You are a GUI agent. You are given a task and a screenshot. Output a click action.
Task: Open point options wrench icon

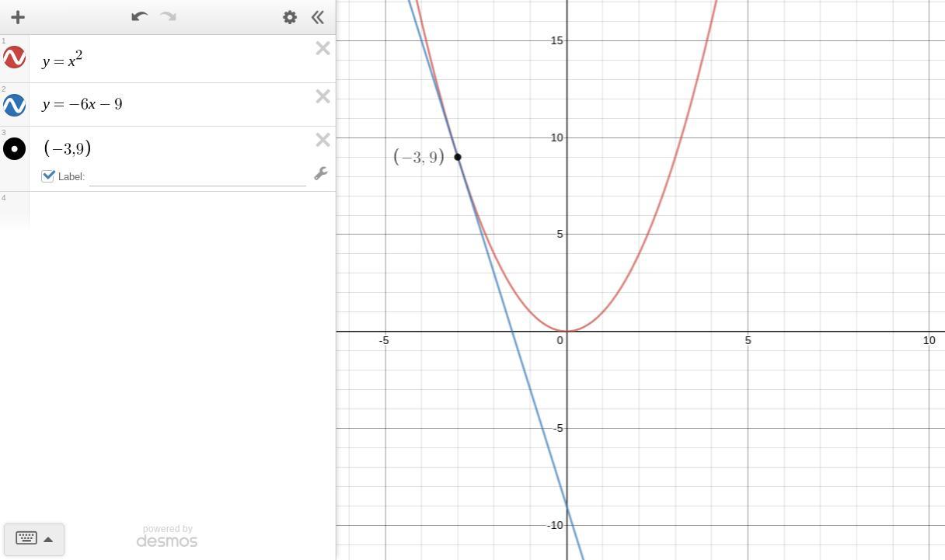pos(320,174)
